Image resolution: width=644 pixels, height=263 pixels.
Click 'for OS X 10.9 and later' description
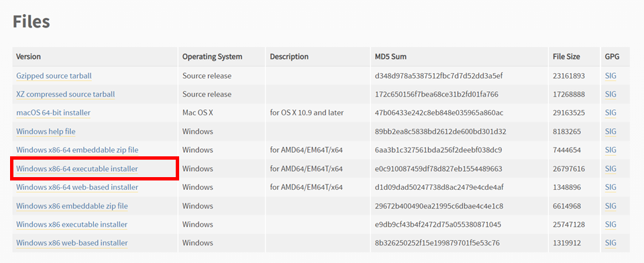tap(307, 113)
